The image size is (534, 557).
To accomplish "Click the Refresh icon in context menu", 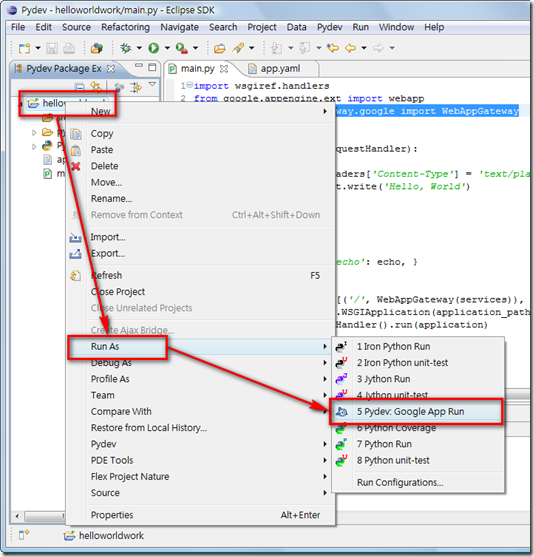I will click(x=75, y=276).
